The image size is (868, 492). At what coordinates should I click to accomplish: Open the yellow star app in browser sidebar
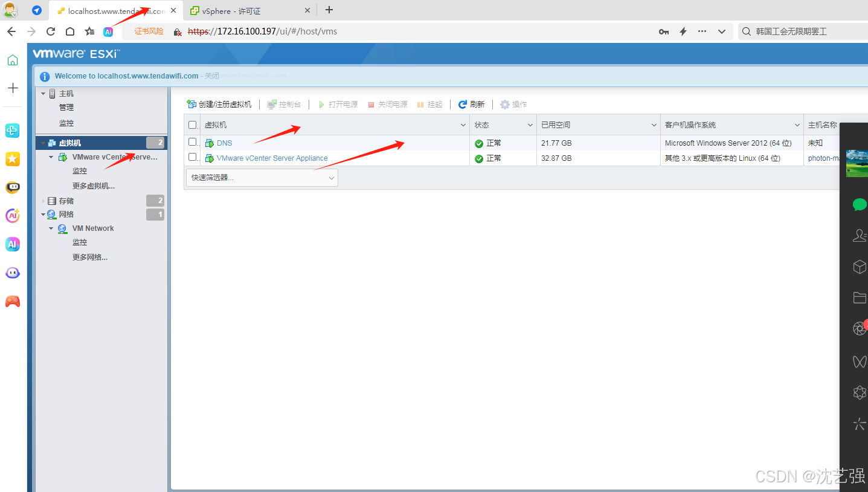coord(13,159)
